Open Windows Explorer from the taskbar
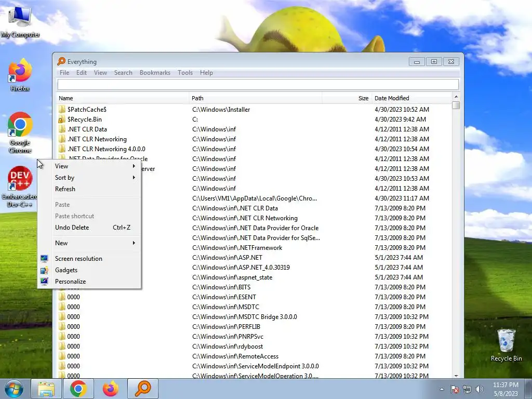This screenshot has height=399, width=532. click(46, 389)
